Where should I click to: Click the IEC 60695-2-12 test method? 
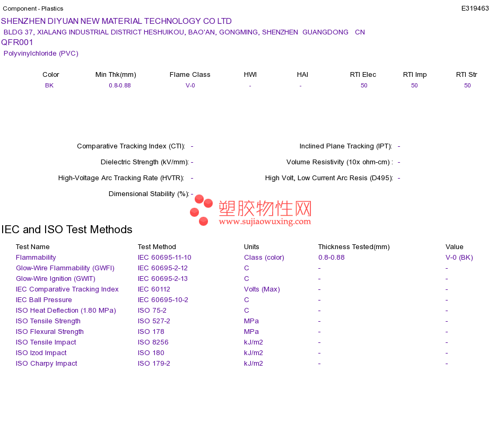coord(163,268)
